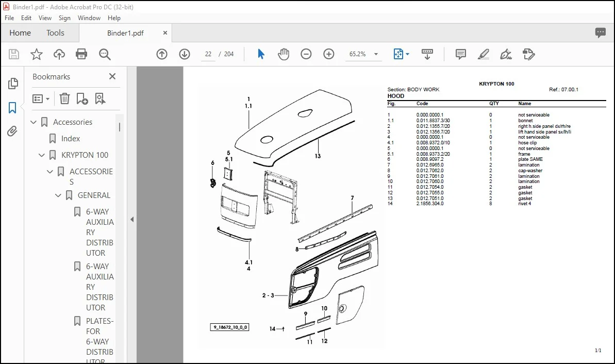Open the Attachments paperclip panel
This screenshot has height=364, width=615.
(12, 131)
